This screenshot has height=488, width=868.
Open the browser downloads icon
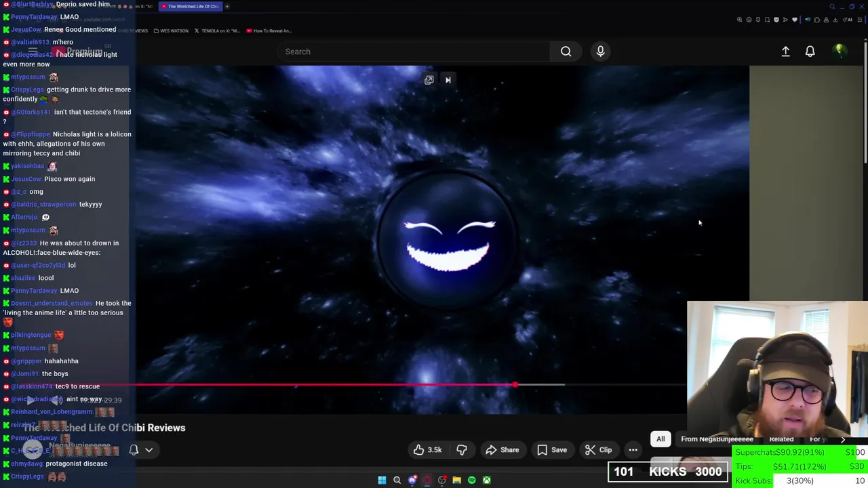pos(835,20)
